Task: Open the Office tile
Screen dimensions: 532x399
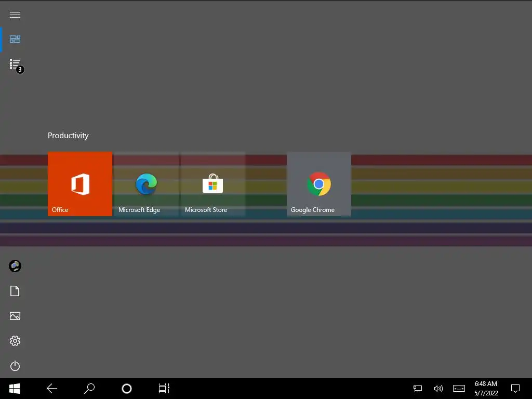Action: pos(80,184)
